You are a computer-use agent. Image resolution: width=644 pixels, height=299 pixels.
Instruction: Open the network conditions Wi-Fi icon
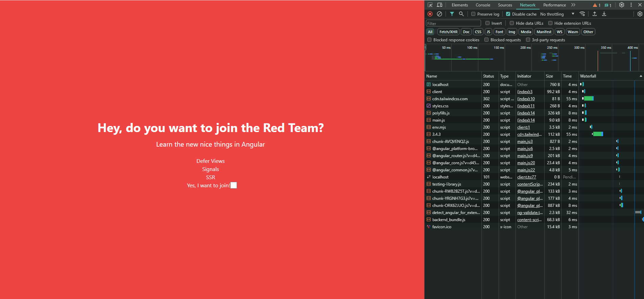pyautogui.click(x=582, y=14)
